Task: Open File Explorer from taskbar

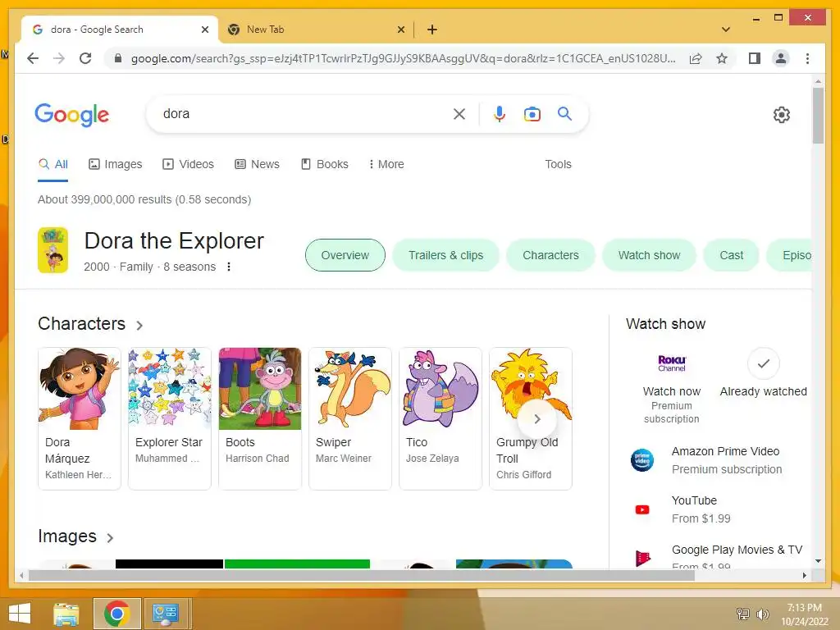Action: (x=66, y=614)
